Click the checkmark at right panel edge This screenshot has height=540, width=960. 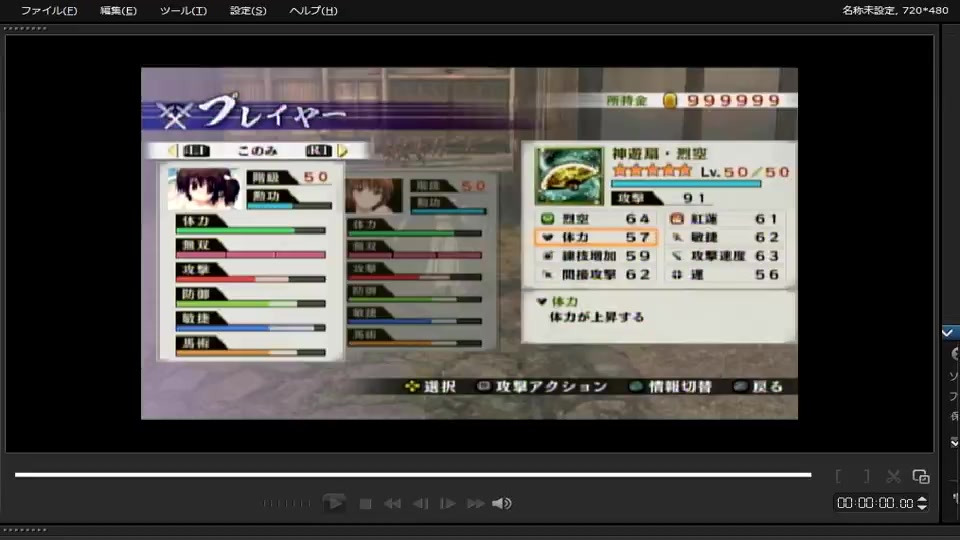[948, 333]
